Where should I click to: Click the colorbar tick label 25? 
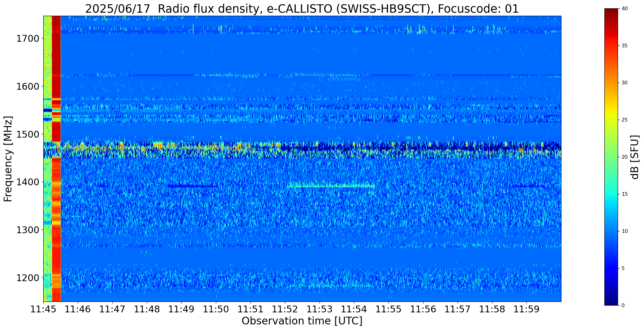625,120
